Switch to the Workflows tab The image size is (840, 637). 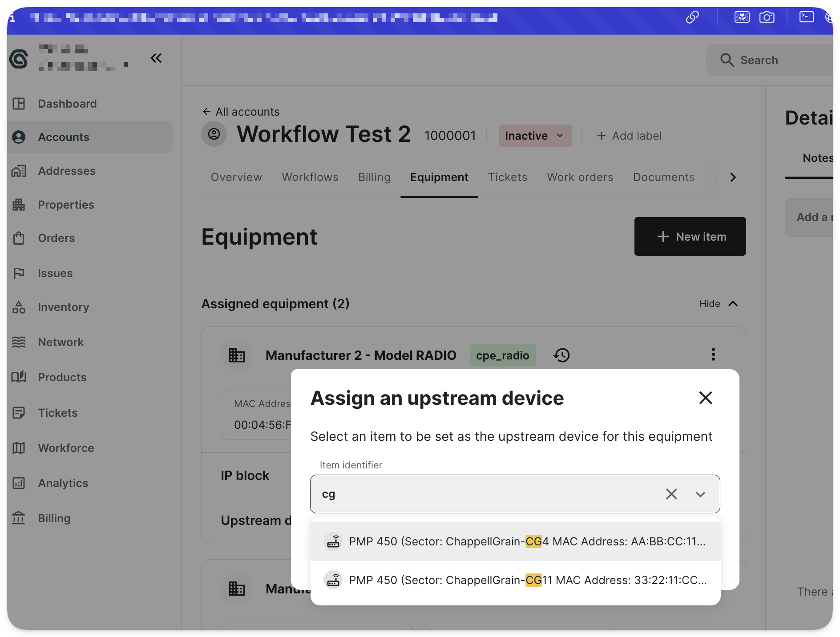coord(310,177)
